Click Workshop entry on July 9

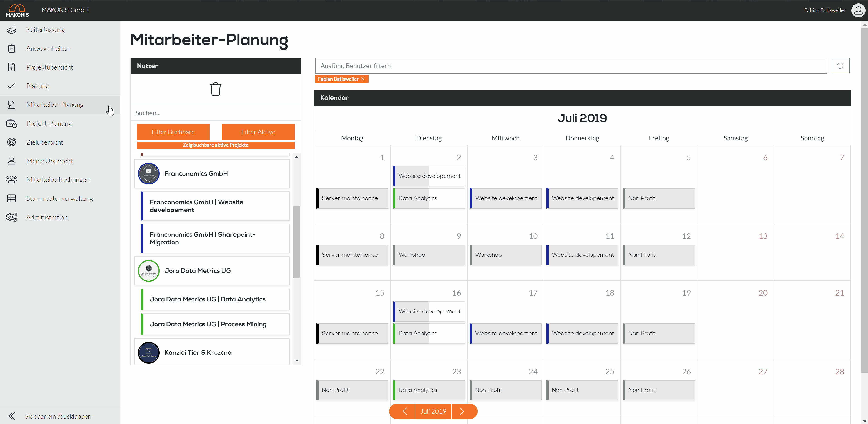pyautogui.click(x=429, y=255)
